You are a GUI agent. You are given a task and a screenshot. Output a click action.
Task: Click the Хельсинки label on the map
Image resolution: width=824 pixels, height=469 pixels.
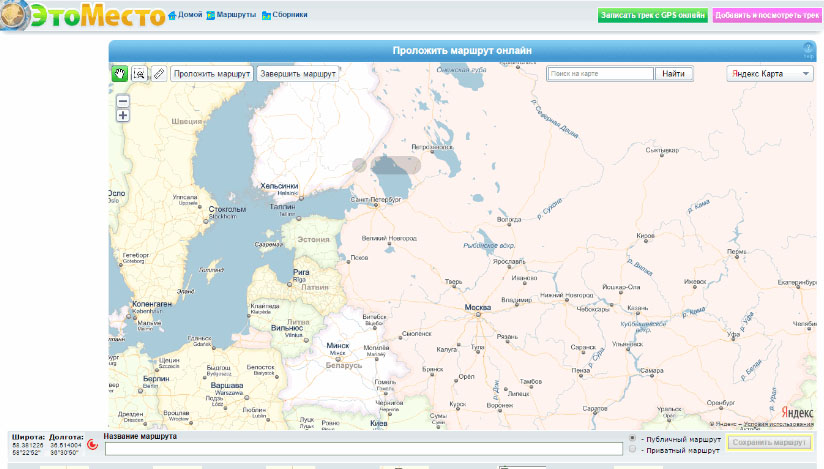[279, 186]
